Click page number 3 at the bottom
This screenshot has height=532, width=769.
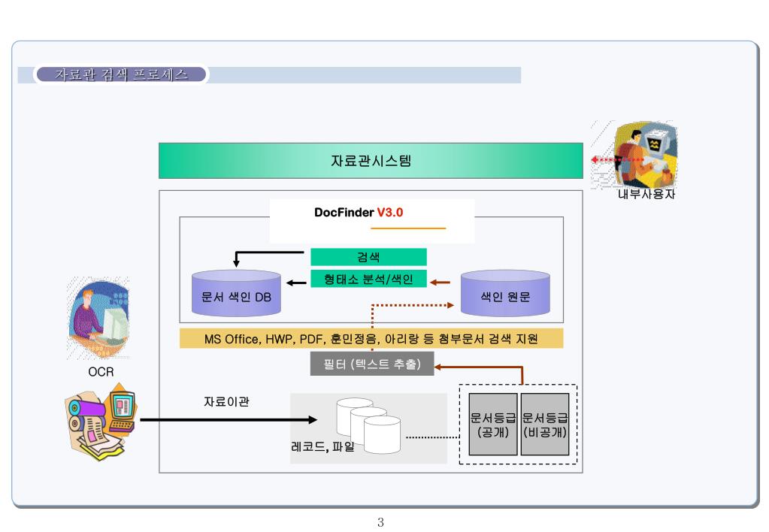tap(380, 522)
